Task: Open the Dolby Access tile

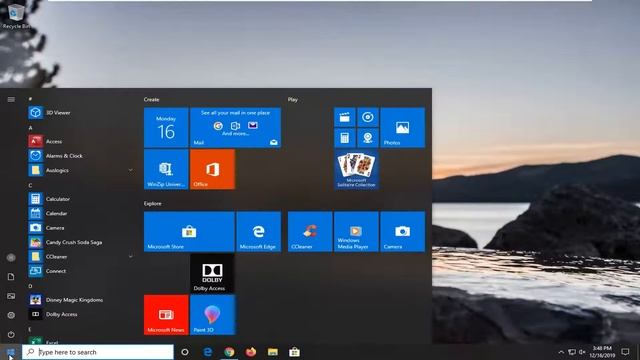Action: click(x=212, y=273)
